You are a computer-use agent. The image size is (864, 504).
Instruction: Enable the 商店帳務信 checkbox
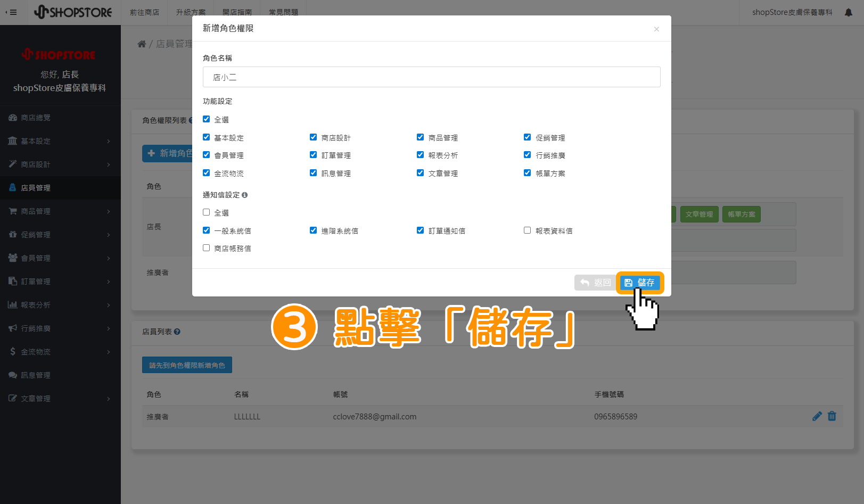(207, 248)
